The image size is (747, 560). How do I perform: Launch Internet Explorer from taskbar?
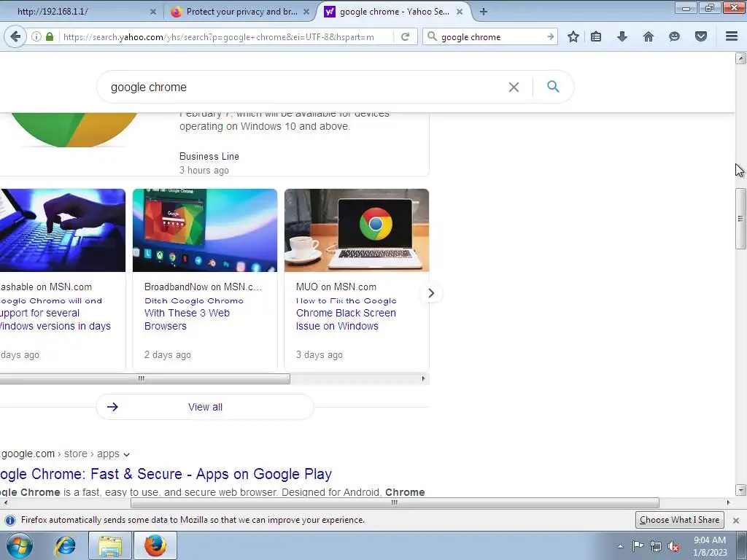(65, 545)
